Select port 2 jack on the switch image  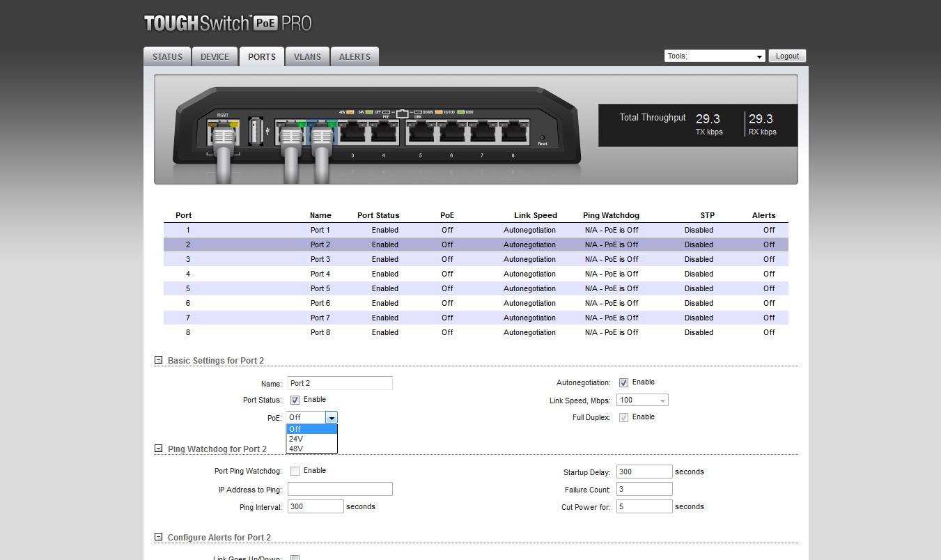pos(321,132)
